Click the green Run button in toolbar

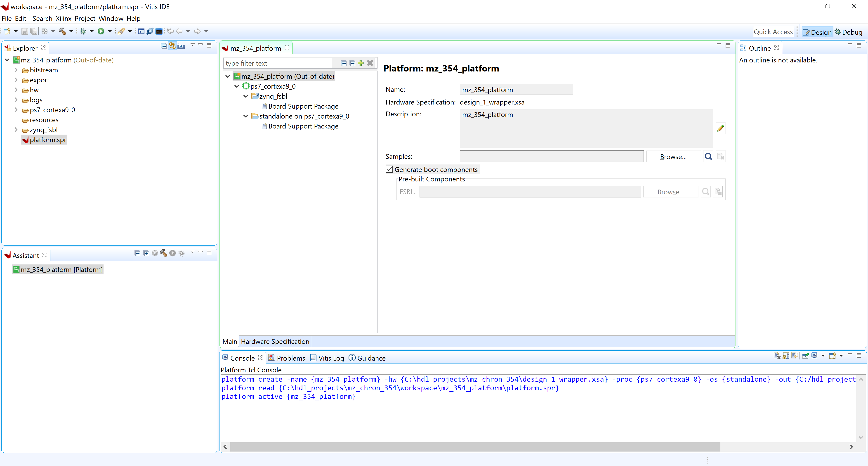[100, 31]
